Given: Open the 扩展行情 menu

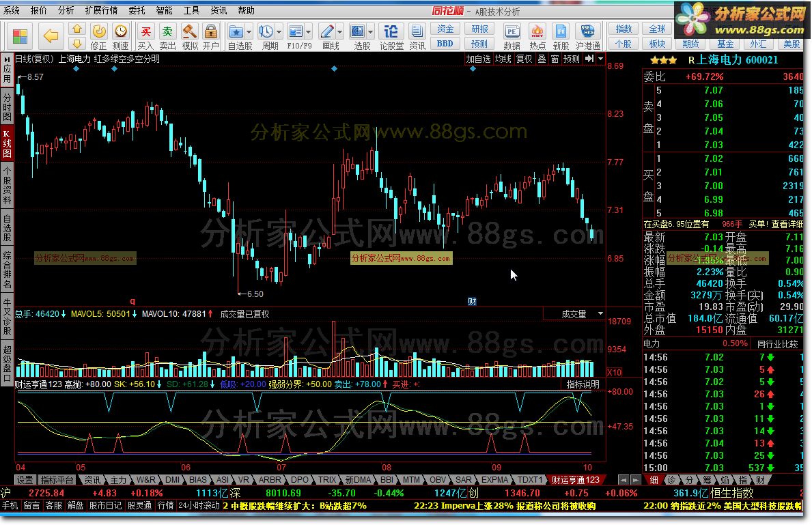Looking at the screenshot, I should (101, 10).
